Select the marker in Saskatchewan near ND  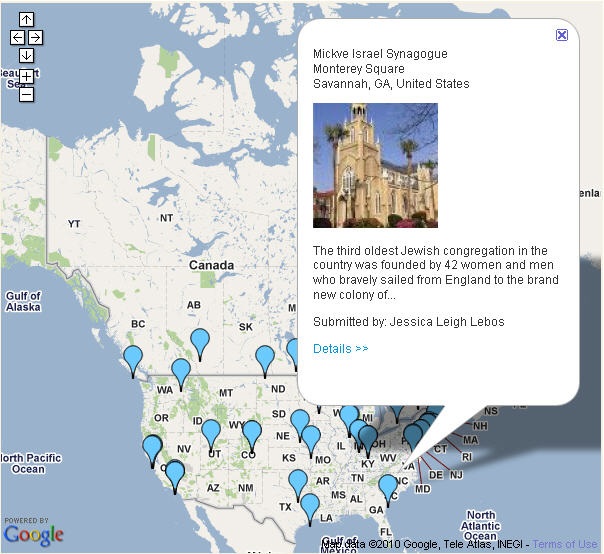[265, 362]
